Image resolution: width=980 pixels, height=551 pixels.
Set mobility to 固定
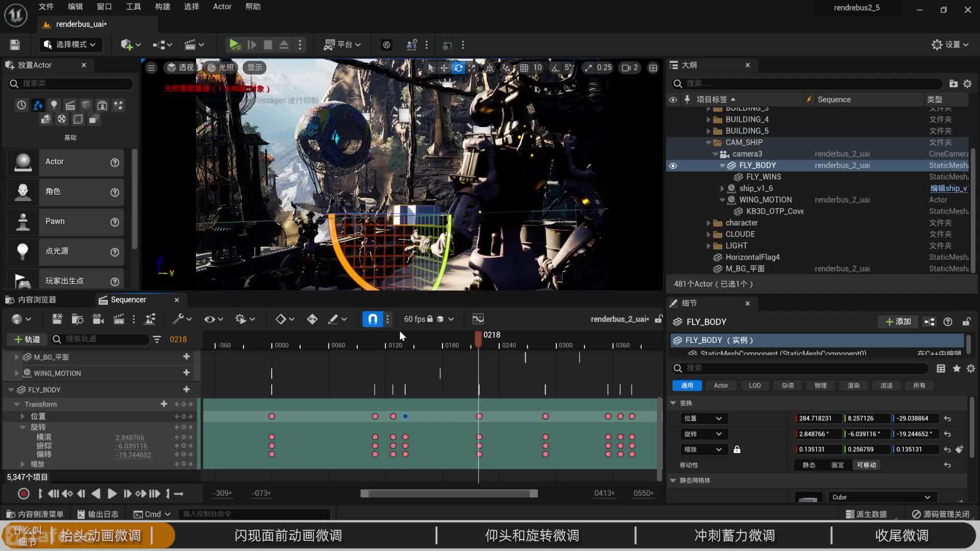coord(837,465)
